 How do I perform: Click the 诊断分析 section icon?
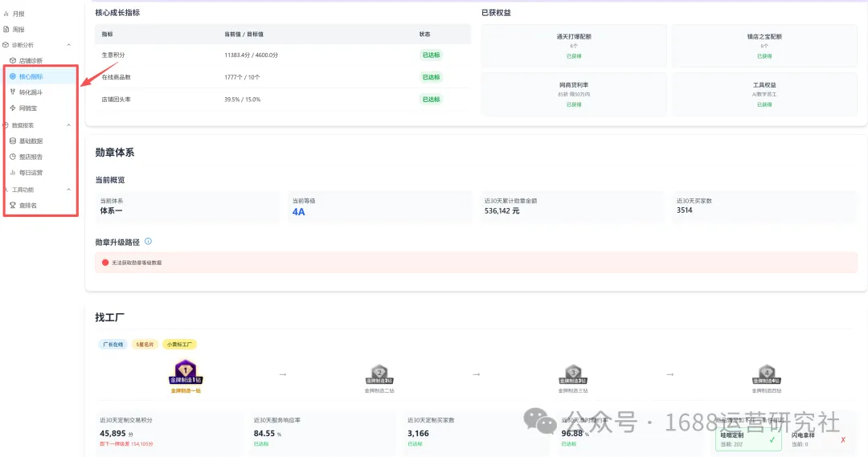point(6,45)
